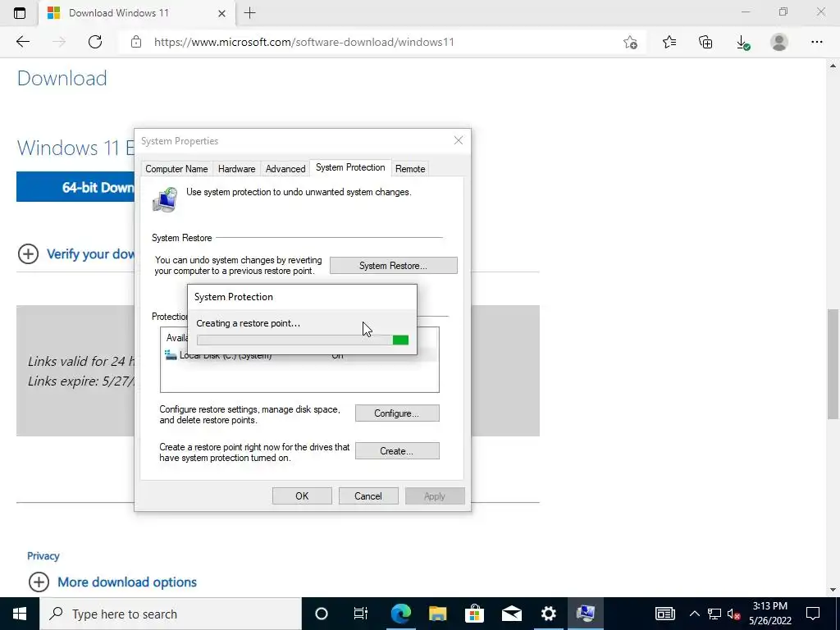The width and height of the screenshot is (840, 630).
Task: Switch to Microsoft Edge in taskbar
Action: [400, 614]
